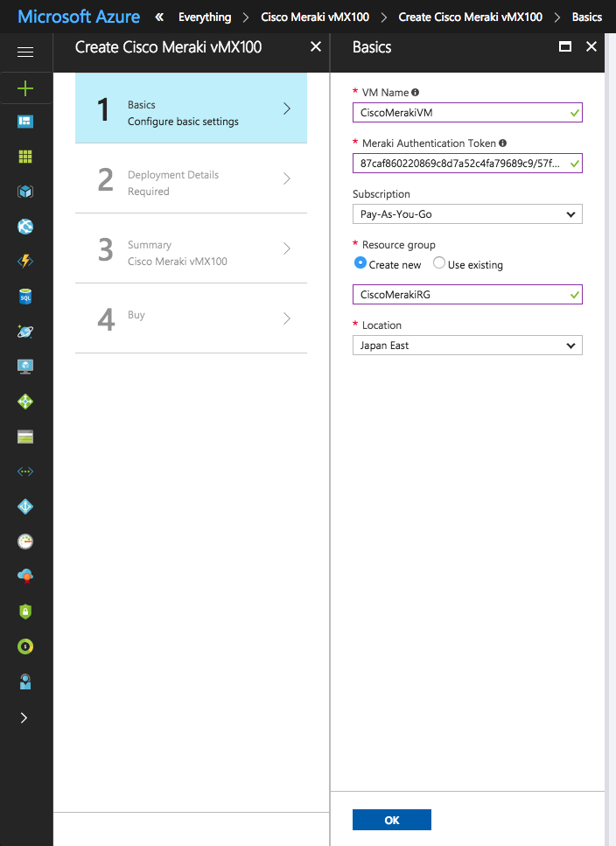
Task: Open App Services globe icon
Action: (x=25, y=227)
